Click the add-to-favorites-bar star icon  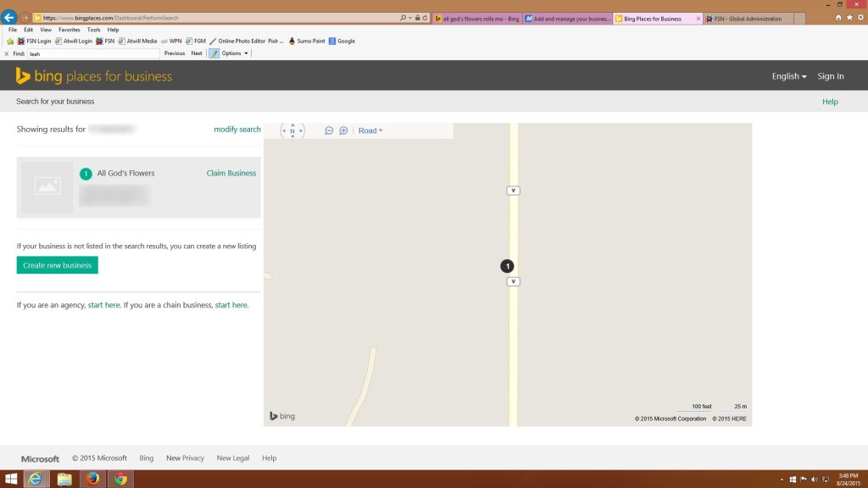pyautogui.click(x=10, y=41)
